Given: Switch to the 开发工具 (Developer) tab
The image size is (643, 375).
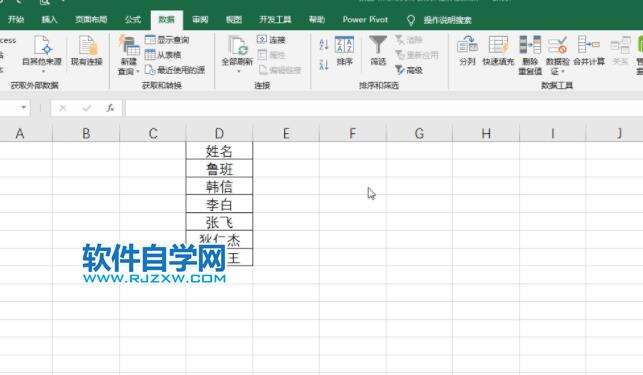Looking at the screenshot, I should click(x=275, y=19).
